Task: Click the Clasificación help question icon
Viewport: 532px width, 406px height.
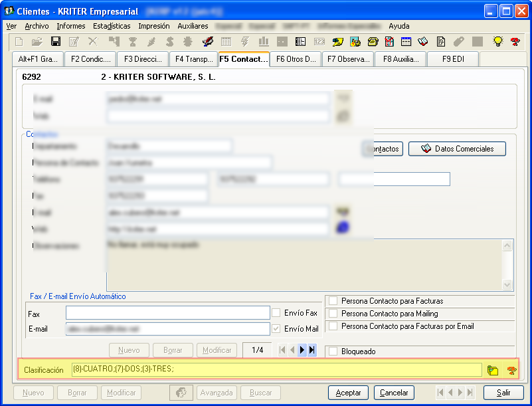Action: pyautogui.click(x=511, y=370)
